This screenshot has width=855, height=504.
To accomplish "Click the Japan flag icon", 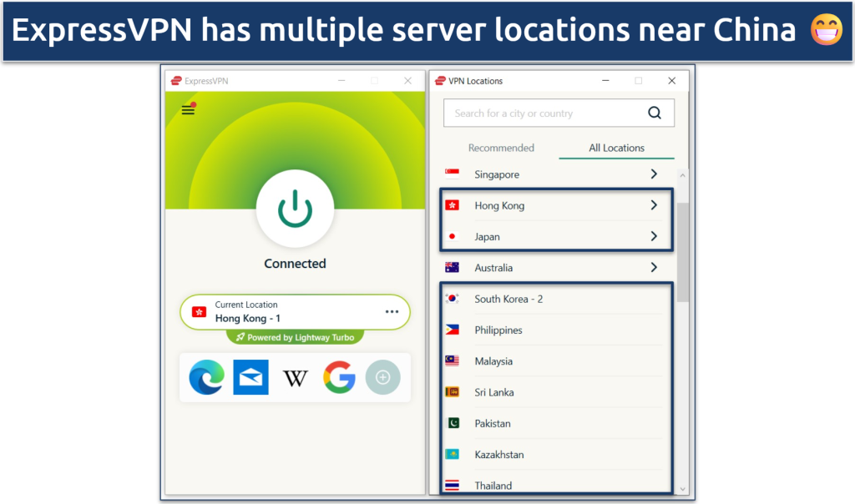I will click(452, 236).
